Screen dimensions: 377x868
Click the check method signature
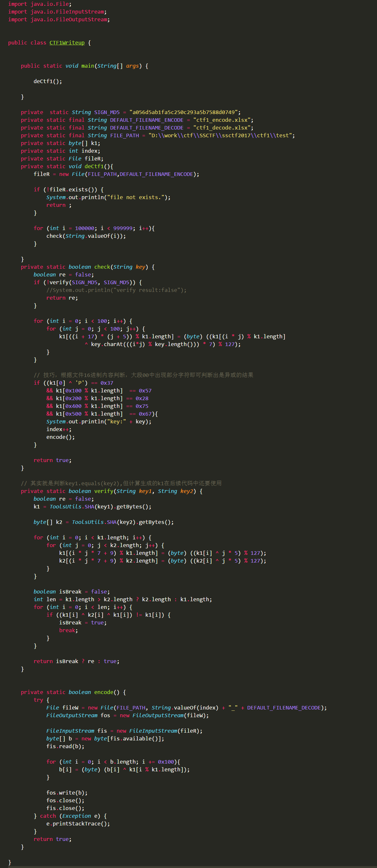88,267
